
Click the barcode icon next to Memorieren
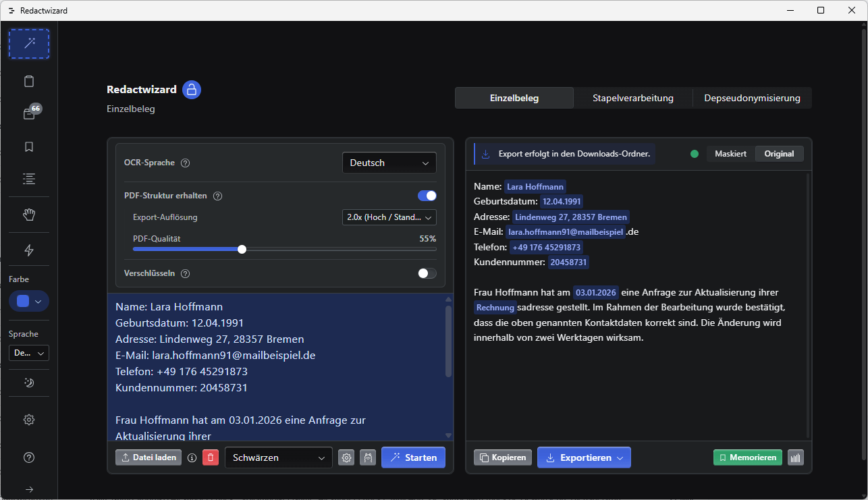tap(796, 457)
